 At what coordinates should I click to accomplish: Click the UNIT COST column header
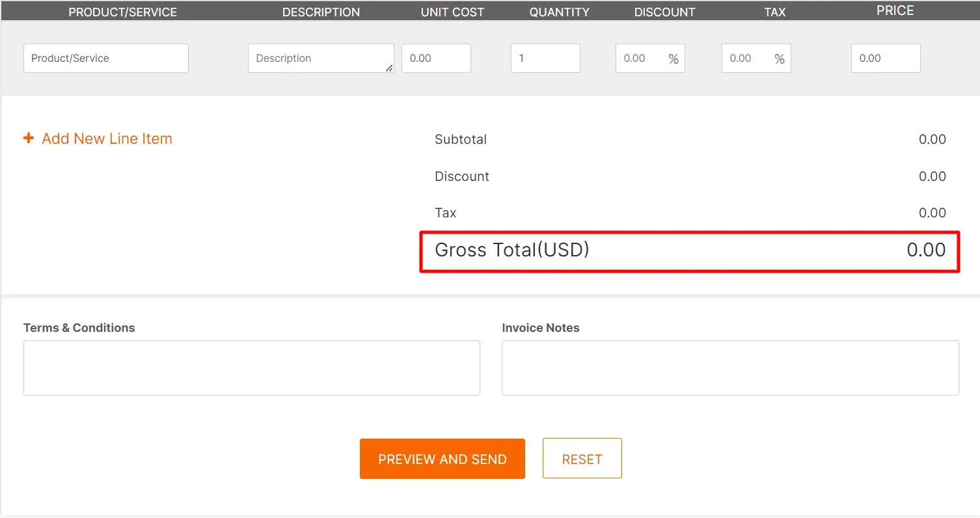[x=452, y=12]
